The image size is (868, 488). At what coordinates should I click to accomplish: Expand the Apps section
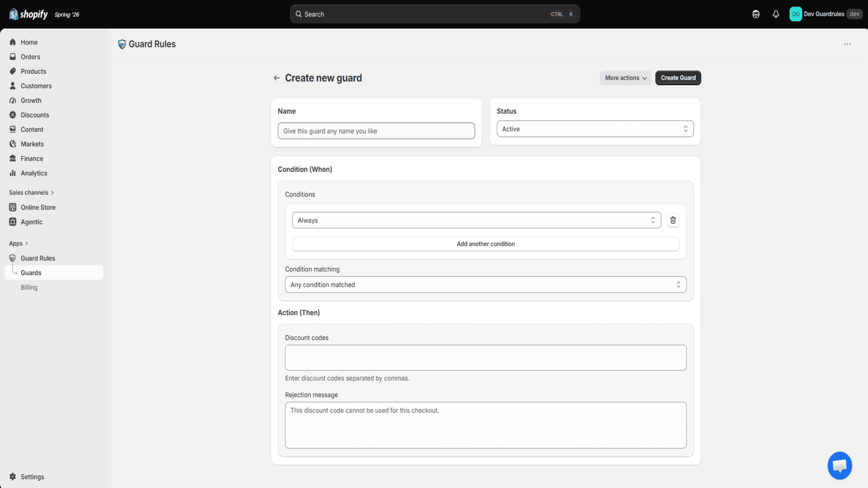18,243
